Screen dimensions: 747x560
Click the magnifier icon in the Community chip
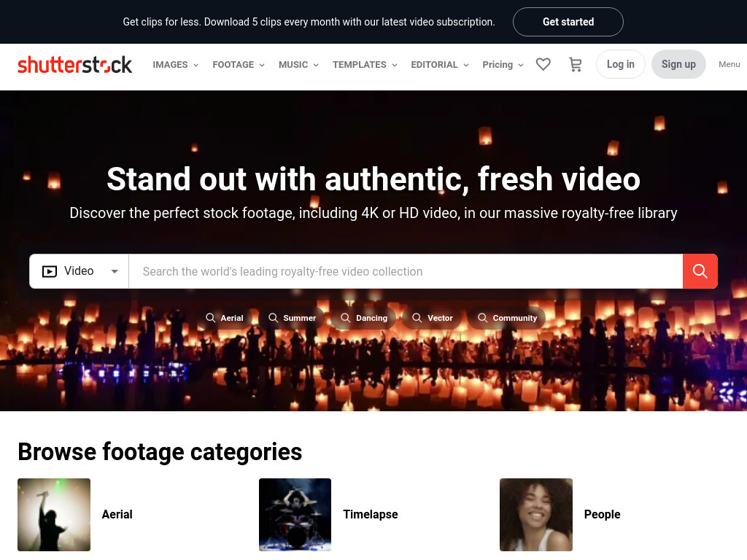tap(483, 318)
